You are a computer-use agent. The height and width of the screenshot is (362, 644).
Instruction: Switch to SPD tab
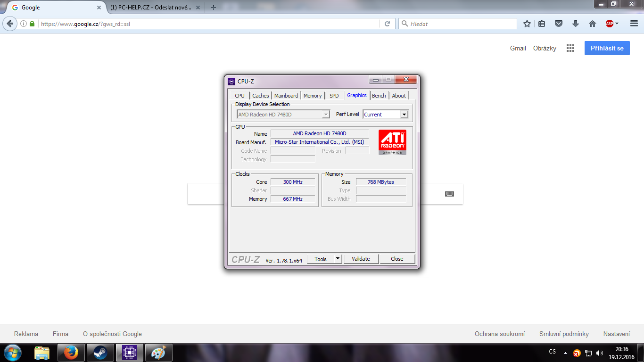tap(334, 96)
